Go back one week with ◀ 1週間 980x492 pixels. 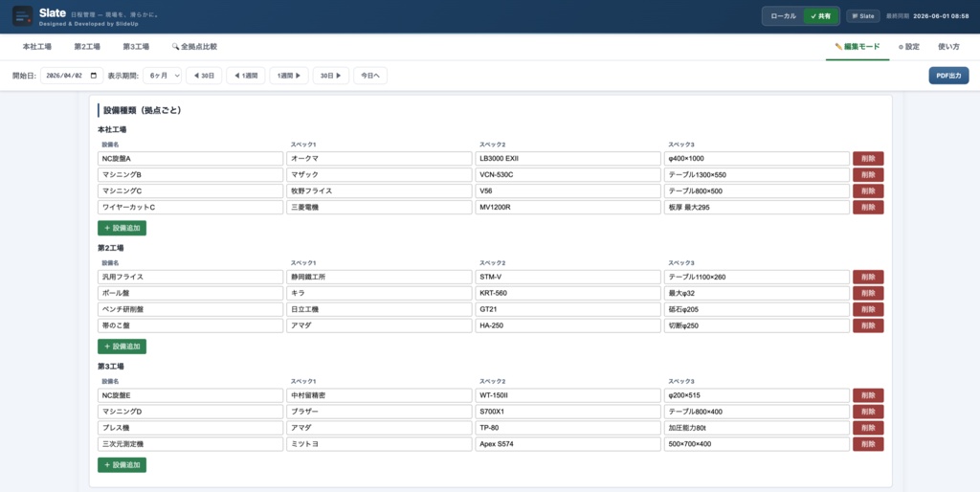pos(246,76)
